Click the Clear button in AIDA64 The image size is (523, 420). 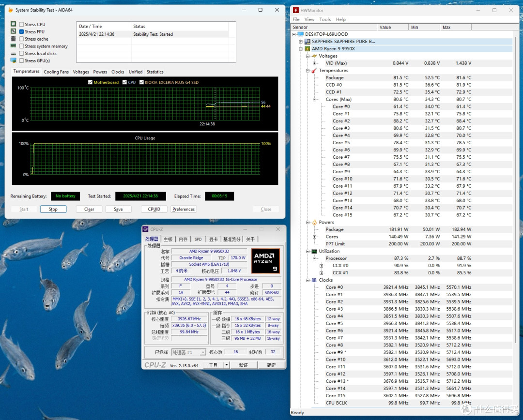tap(89, 209)
